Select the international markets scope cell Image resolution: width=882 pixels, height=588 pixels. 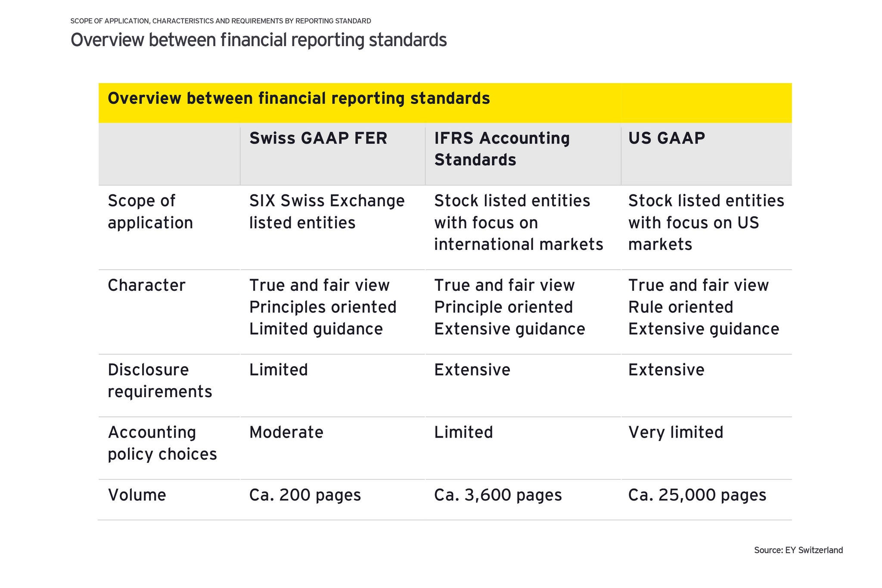518,222
